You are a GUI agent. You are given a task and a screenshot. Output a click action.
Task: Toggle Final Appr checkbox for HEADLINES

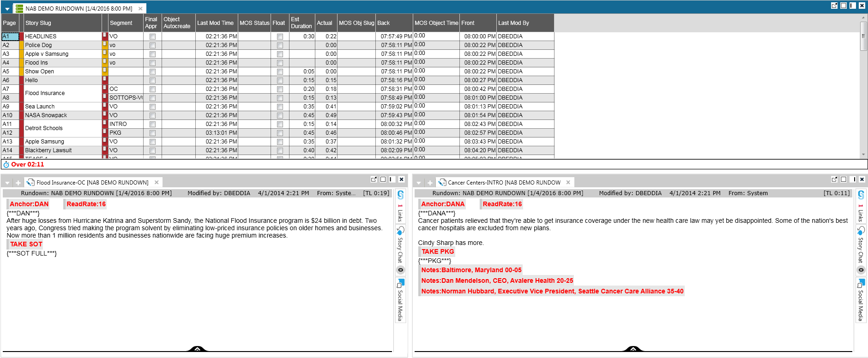tap(152, 36)
